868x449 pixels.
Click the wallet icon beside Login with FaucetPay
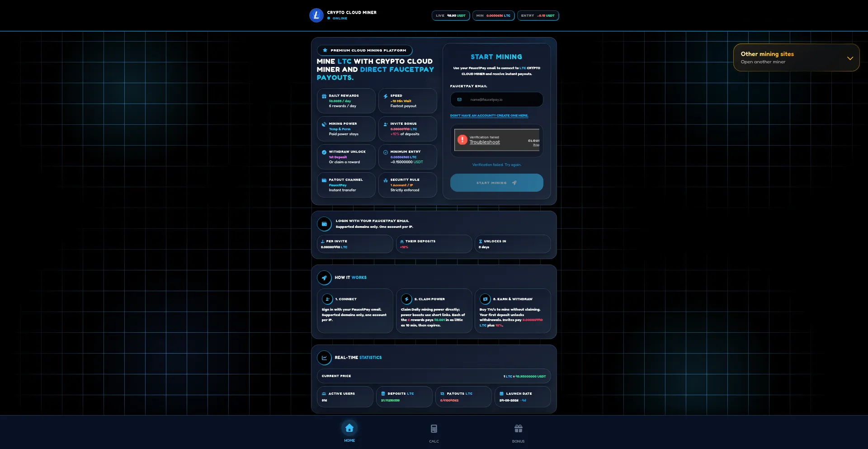[324, 224]
